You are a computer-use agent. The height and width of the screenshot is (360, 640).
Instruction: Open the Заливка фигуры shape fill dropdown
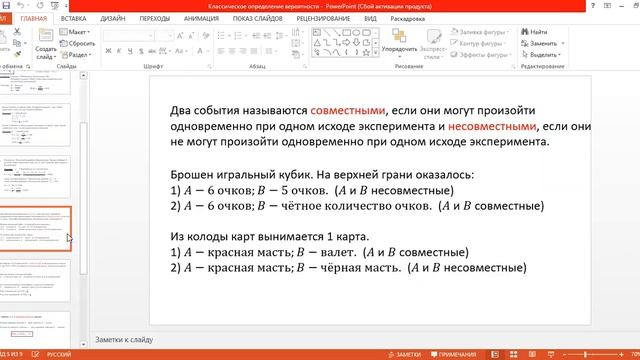point(480,32)
